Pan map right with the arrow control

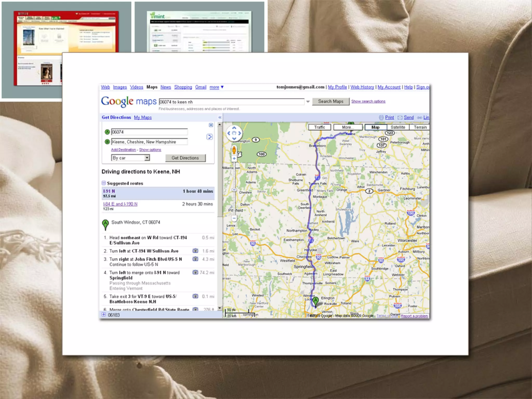point(240,133)
